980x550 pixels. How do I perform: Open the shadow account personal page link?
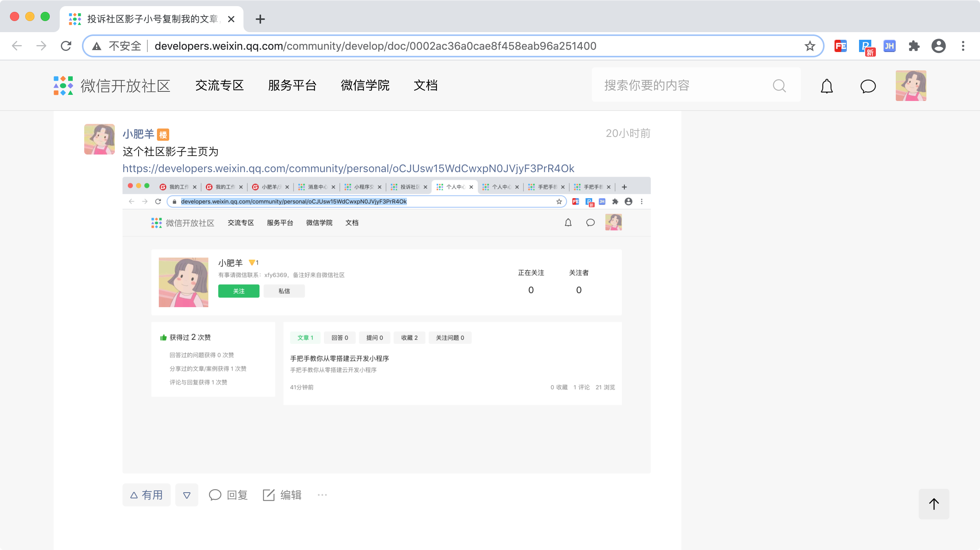tap(348, 168)
